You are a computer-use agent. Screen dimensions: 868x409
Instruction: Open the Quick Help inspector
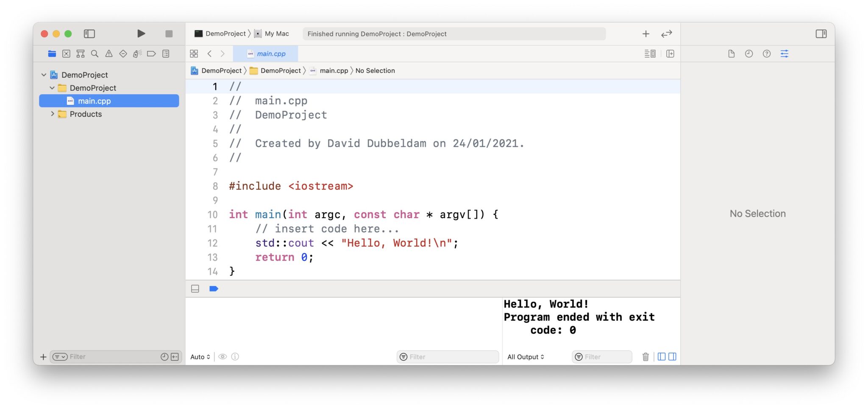pyautogui.click(x=767, y=53)
